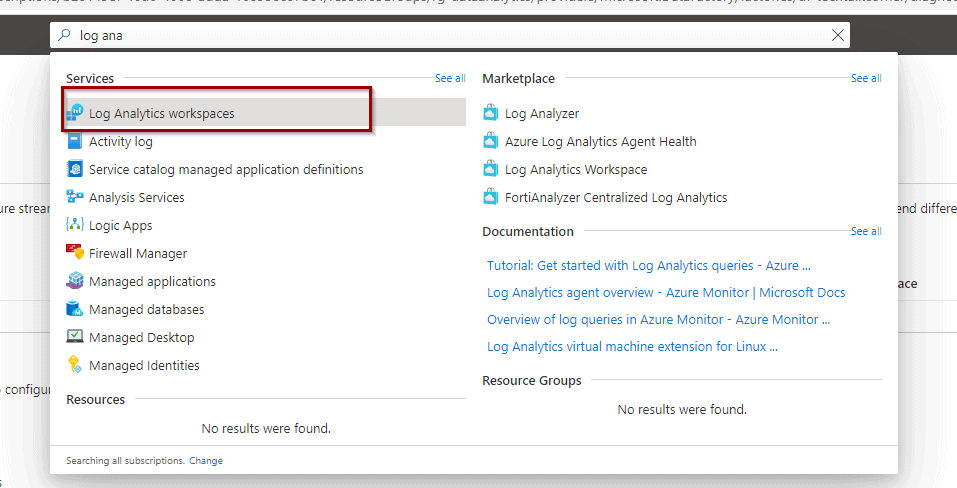Click the Azure Log Analytics Agent Health icon
Screen dimensions: 957x488
point(491,141)
